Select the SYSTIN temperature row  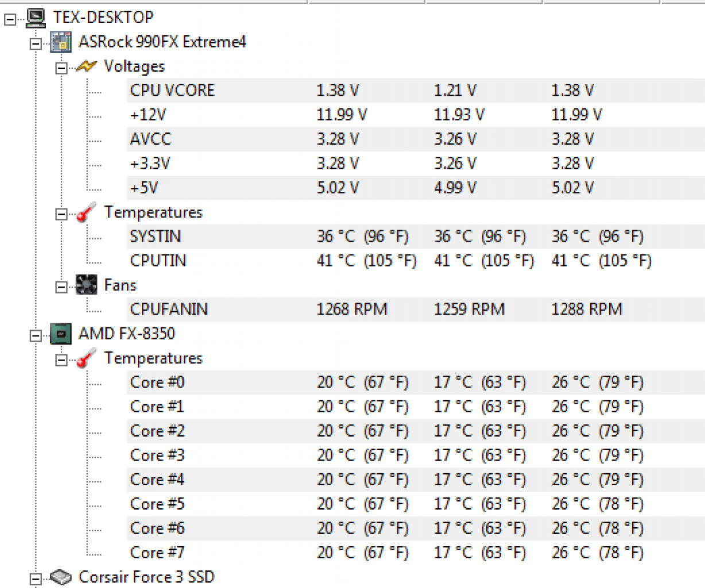click(416, 237)
